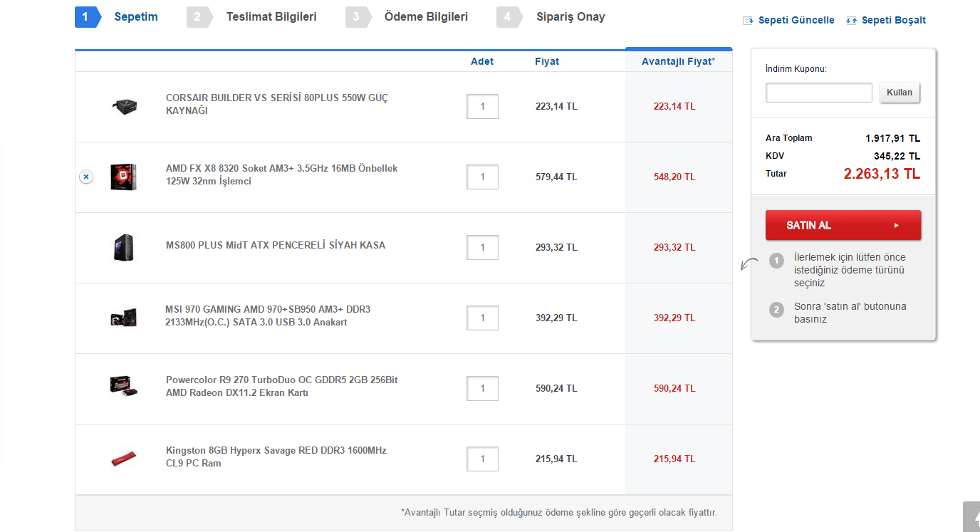
Task: Remove the AMD FX X8 8320 item
Action: click(x=85, y=177)
